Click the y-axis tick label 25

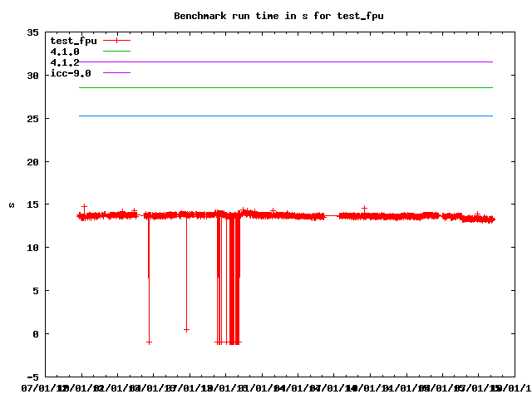pos(32,119)
